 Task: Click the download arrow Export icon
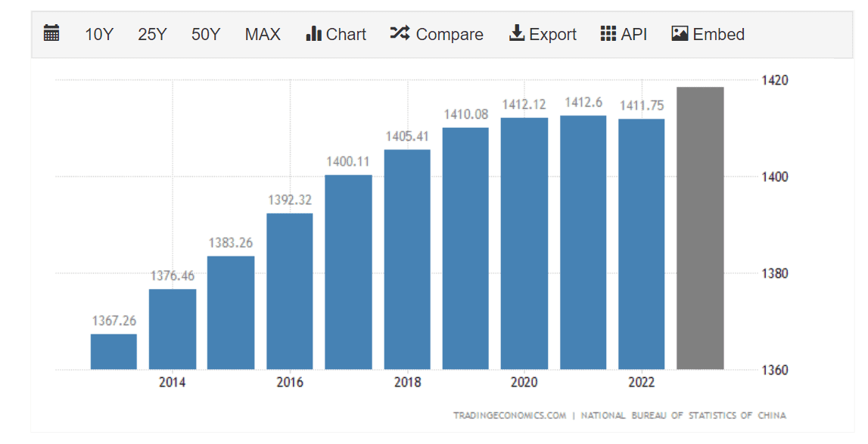click(x=517, y=33)
